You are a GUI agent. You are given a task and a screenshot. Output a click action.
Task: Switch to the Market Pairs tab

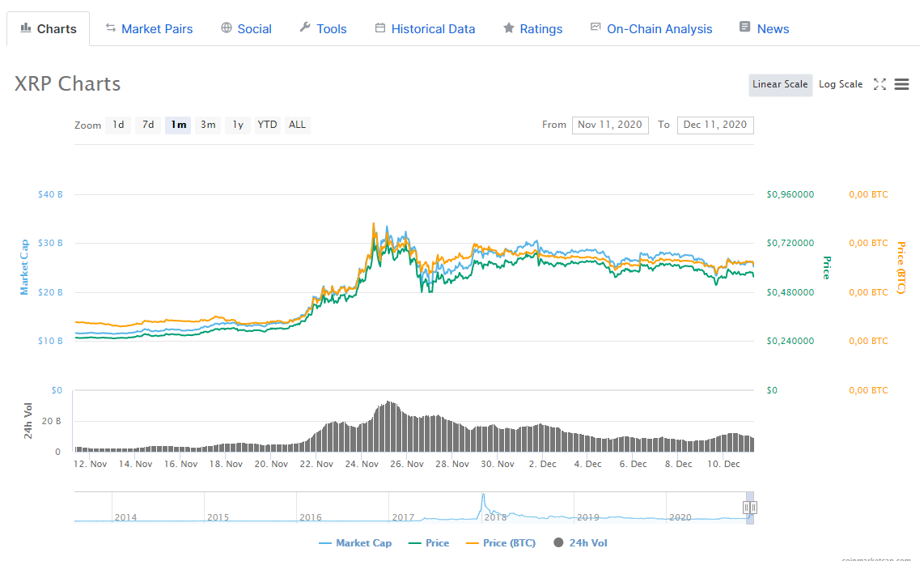[149, 29]
